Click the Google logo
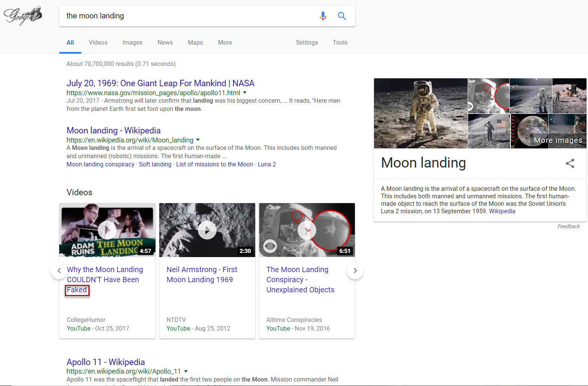The width and height of the screenshot is (588, 386). 22,16
